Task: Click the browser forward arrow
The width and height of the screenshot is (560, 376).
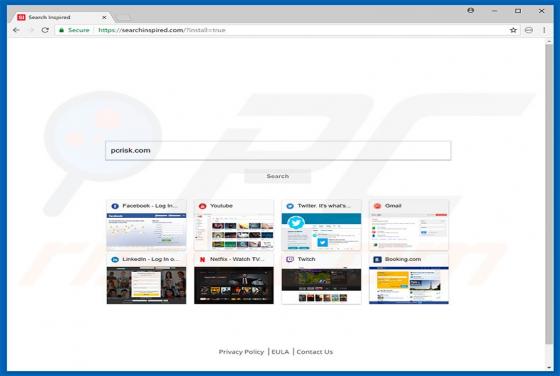Action: [x=31, y=30]
